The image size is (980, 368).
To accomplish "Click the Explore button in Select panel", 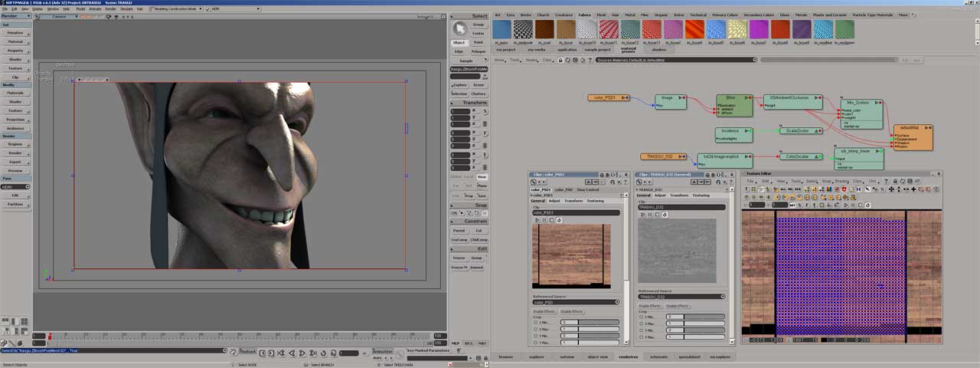I will pos(459,84).
